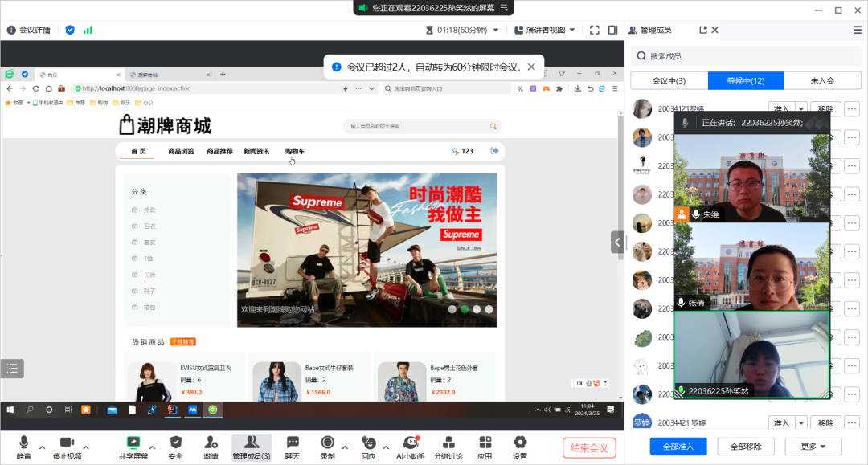The height and width of the screenshot is (465, 868).
Task: Open the 更多 dropdown in the members panel
Action: 819,446
